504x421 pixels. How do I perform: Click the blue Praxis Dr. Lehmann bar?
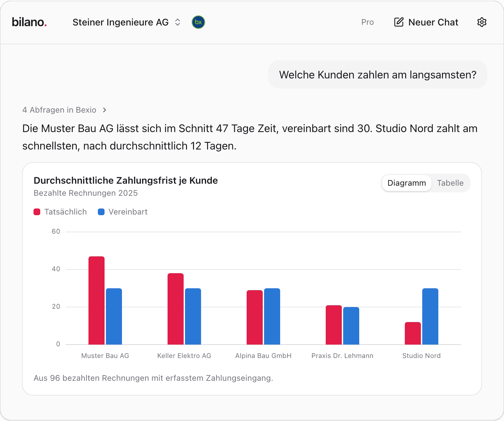tap(351, 326)
